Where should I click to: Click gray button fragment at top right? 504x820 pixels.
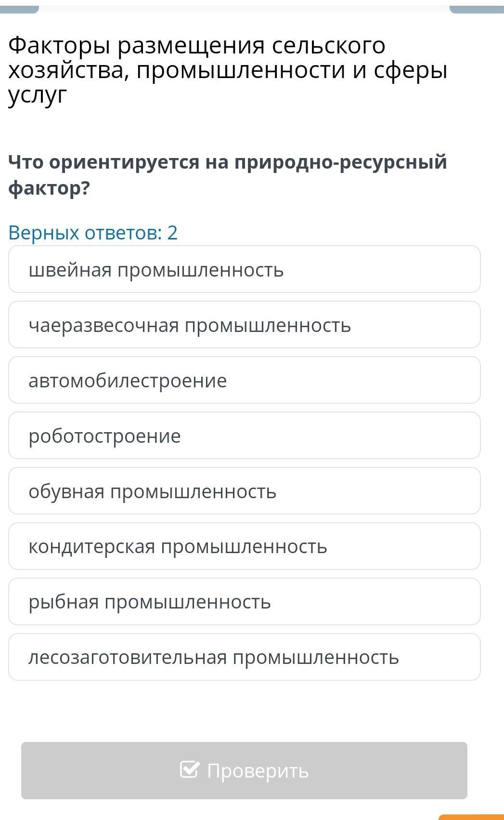pyautogui.click(x=477, y=9)
